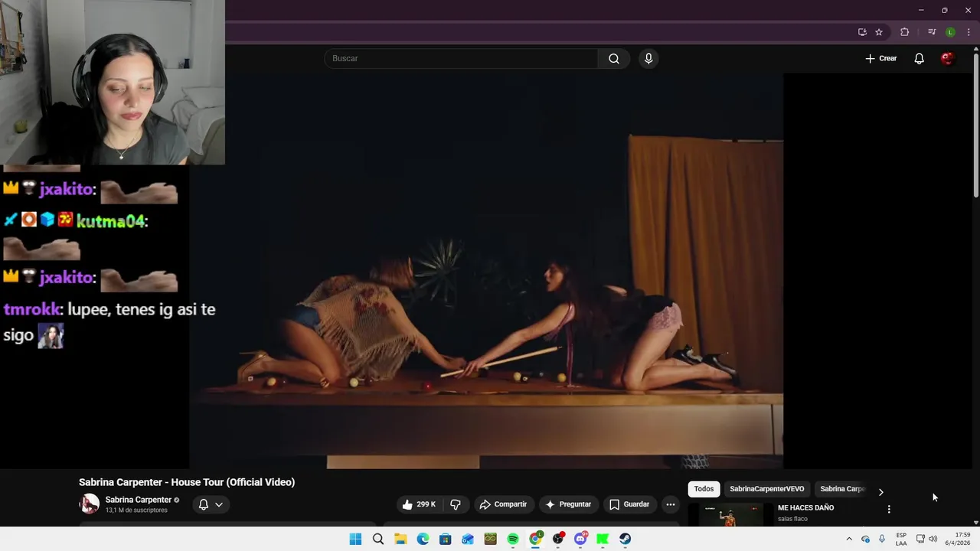
Task: Select SabrinaCarpenterVEVO filter chip
Action: point(766,489)
